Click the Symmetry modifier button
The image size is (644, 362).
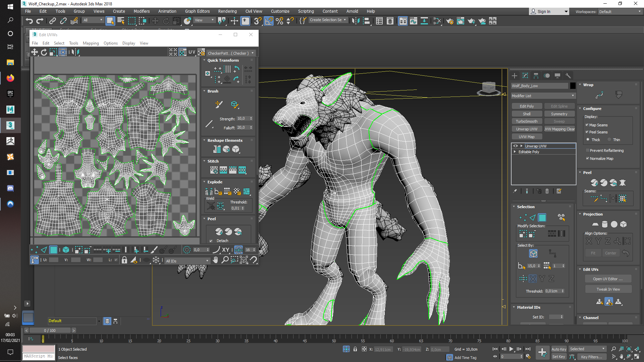[559, 114]
